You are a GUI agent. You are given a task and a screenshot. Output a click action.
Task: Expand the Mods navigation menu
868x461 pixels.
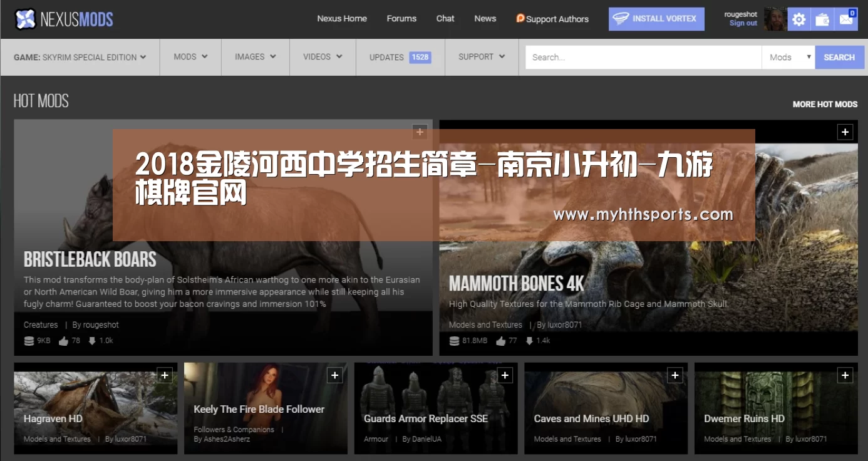(x=190, y=57)
